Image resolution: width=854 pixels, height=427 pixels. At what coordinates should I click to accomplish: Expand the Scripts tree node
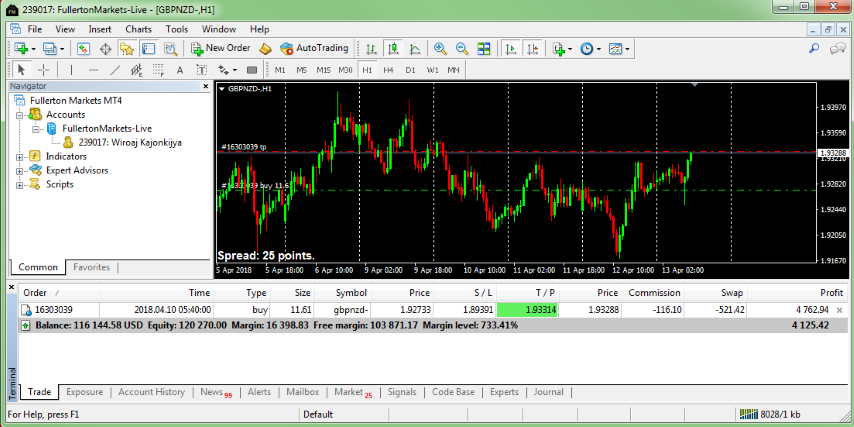20,185
